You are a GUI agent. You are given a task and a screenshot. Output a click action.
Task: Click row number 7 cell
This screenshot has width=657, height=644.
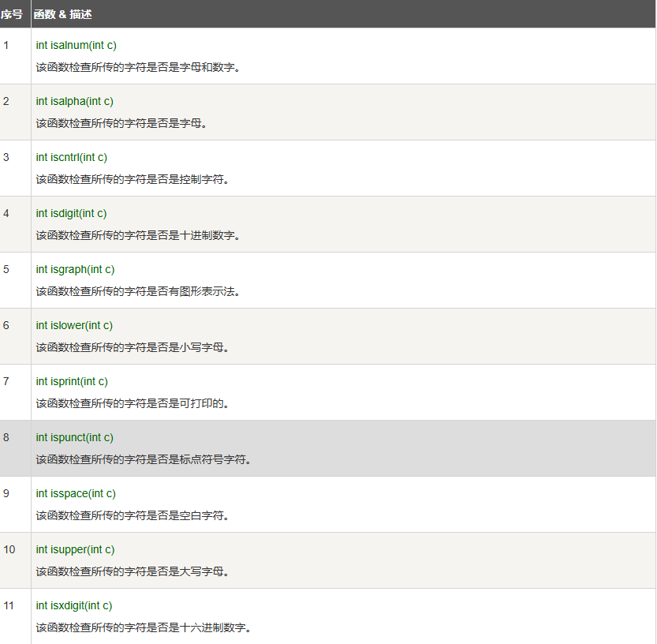point(16,392)
